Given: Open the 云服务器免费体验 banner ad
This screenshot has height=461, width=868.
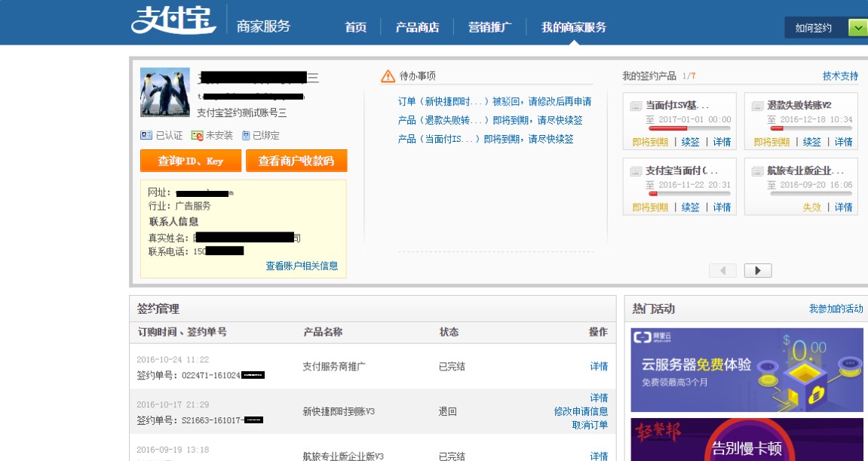Looking at the screenshot, I should [x=747, y=370].
